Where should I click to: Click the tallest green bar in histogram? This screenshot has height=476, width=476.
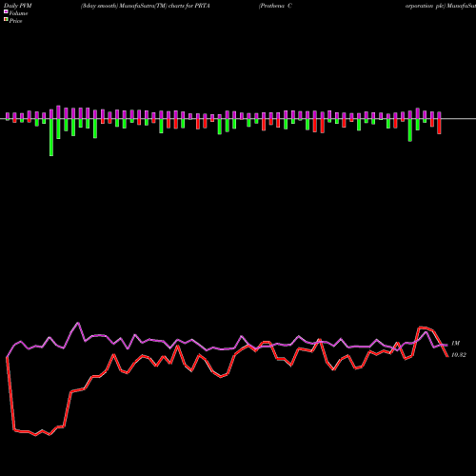51,137
